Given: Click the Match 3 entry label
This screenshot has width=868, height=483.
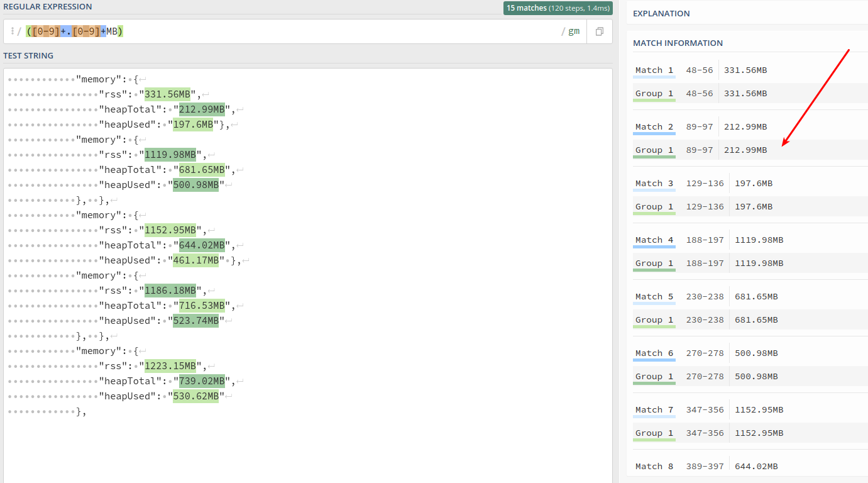Looking at the screenshot, I should 654,184.
